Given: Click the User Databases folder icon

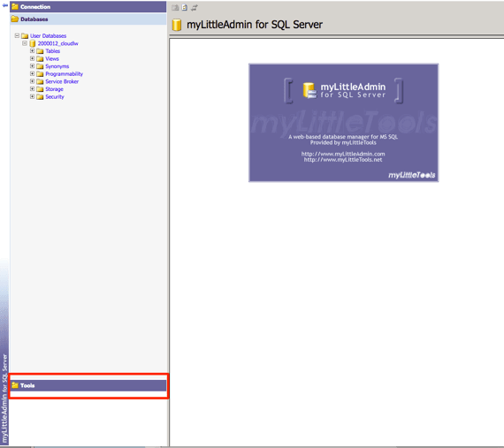Looking at the screenshot, I should point(25,35).
